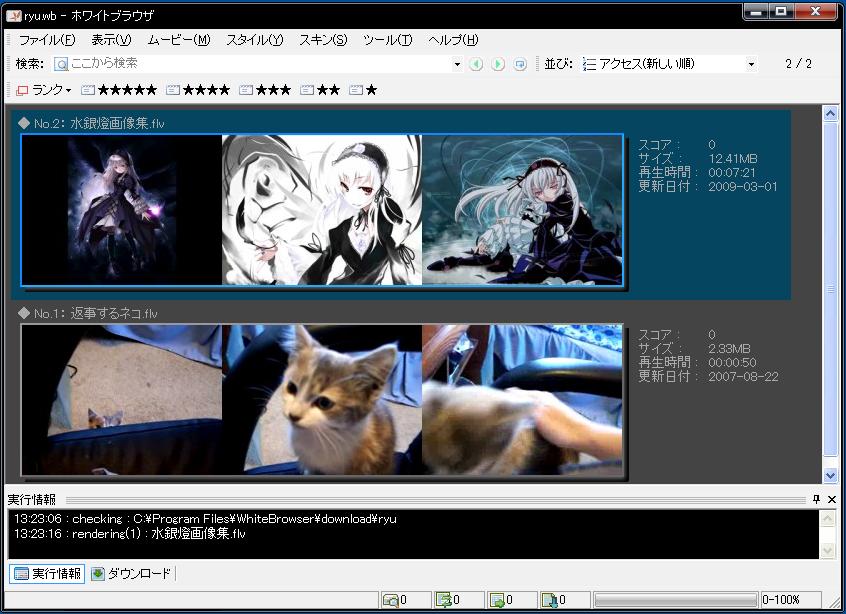Close the 実行情報 panel
The height and width of the screenshot is (614, 846).
832,499
